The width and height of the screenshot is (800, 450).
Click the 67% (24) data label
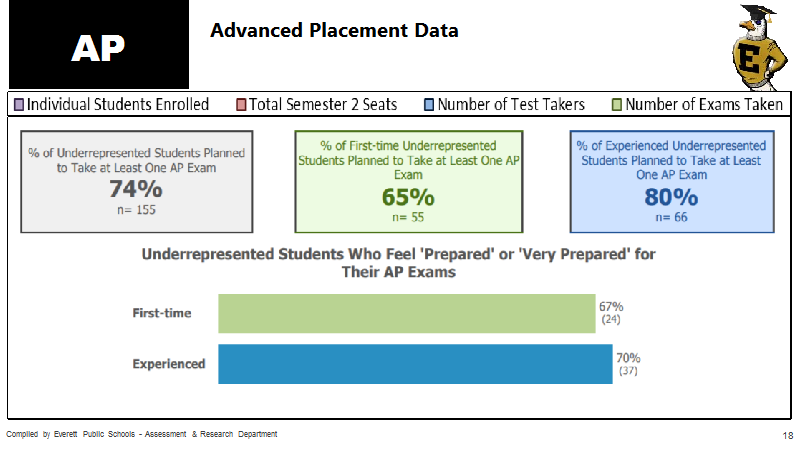[611, 313]
